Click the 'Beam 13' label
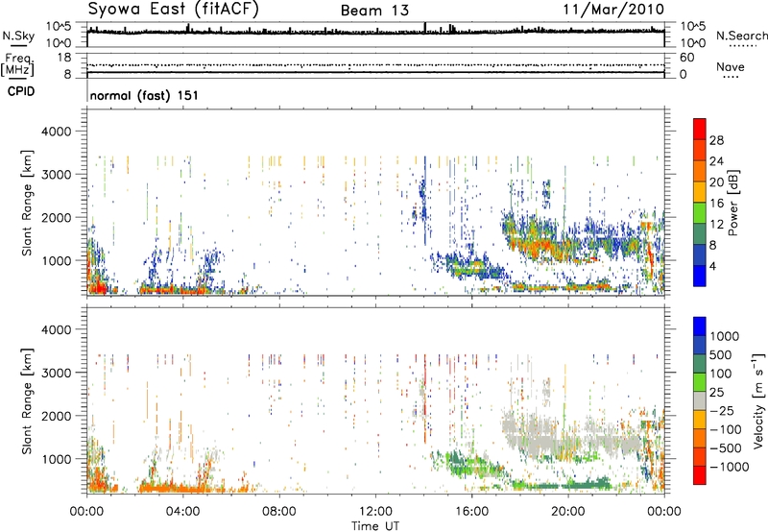768x532 pixels. tap(374, 11)
